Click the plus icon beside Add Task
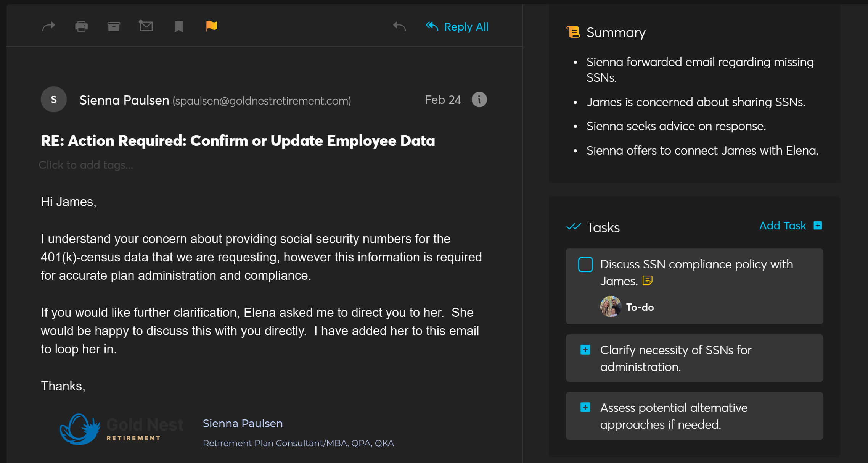The height and width of the screenshot is (463, 868). click(x=818, y=226)
